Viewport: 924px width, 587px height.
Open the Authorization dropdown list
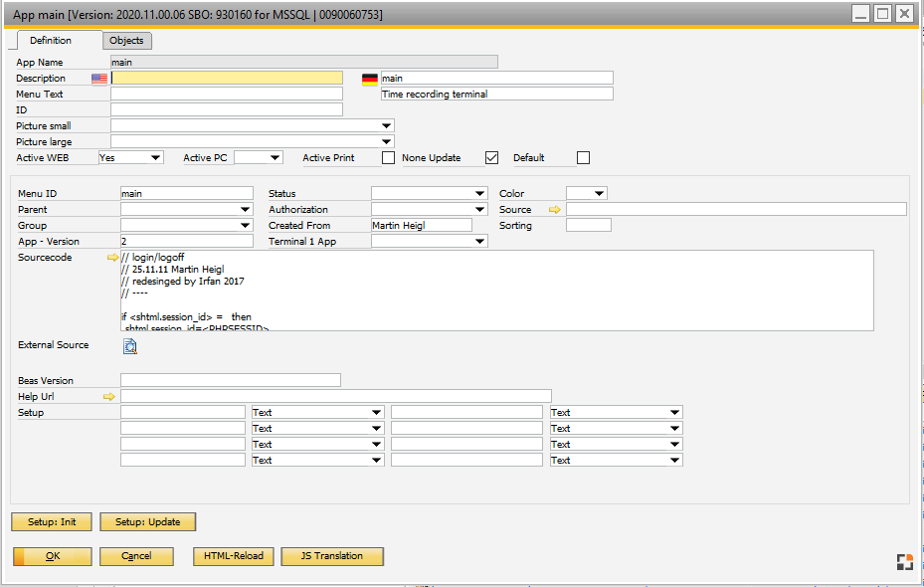(480, 210)
